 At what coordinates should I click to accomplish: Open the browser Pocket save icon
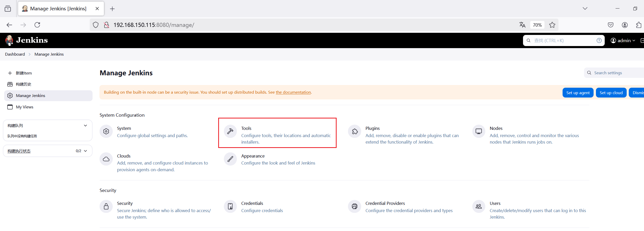tap(611, 25)
